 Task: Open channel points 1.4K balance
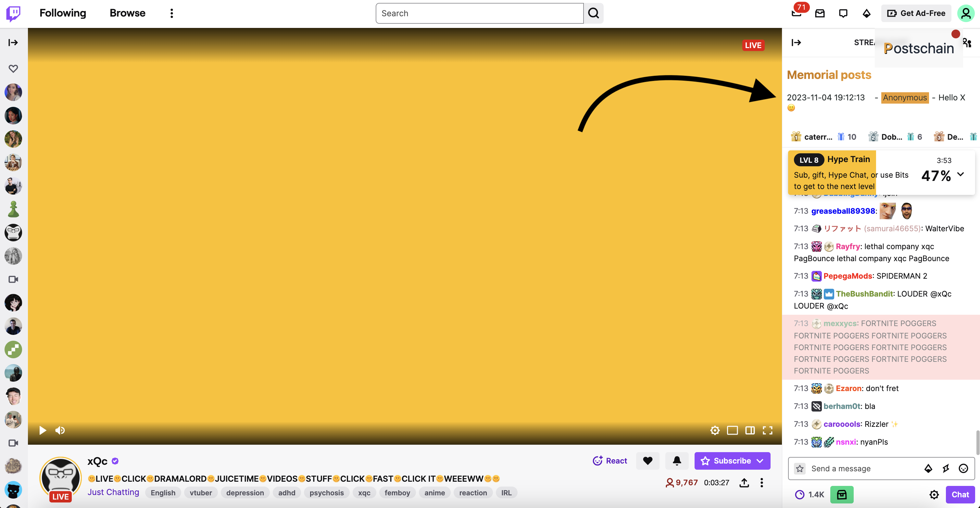pos(810,494)
